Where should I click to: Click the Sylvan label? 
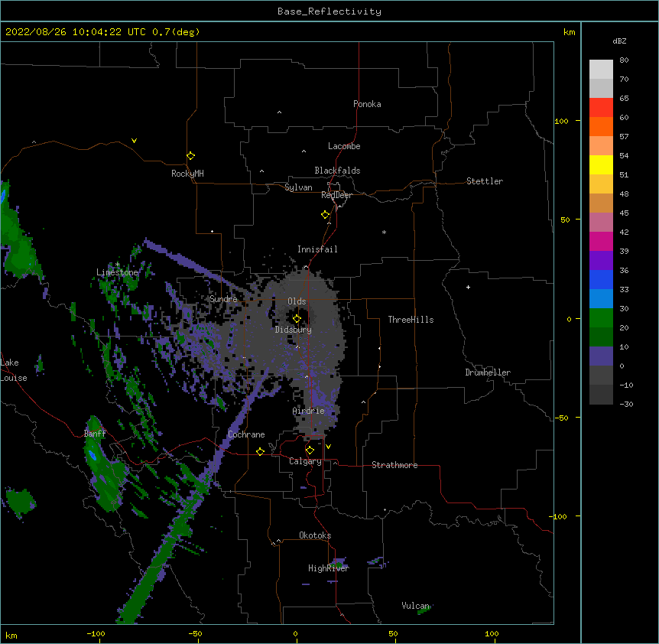pyautogui.click(x=298, y=187)
